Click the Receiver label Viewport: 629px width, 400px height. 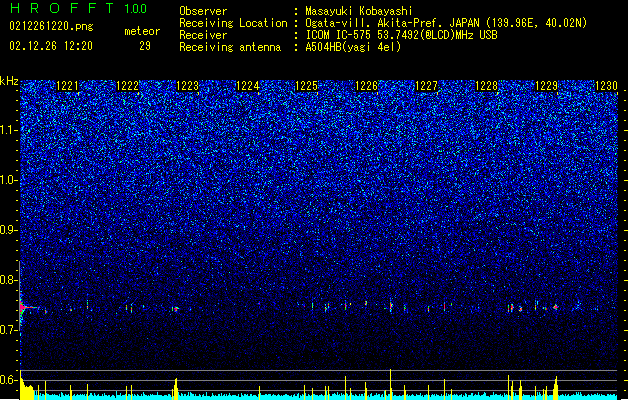click(x=203, y=35)
